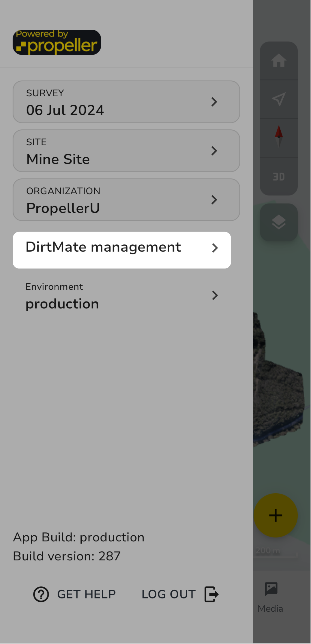
Task: Toggle the 3D view button
Action: click(279, 176)
